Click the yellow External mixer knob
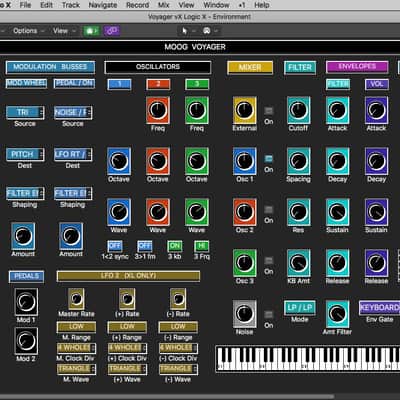Screen dimensions: 400x400 245,110
